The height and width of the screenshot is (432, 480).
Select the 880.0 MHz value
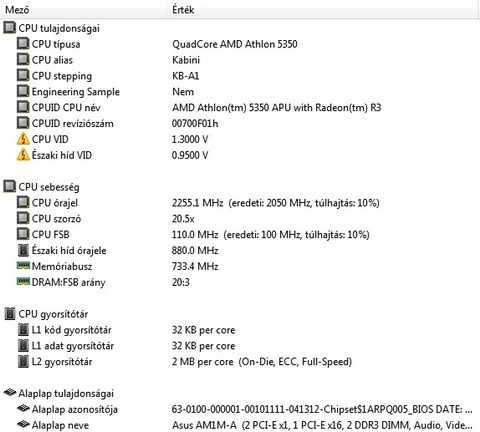195,251
